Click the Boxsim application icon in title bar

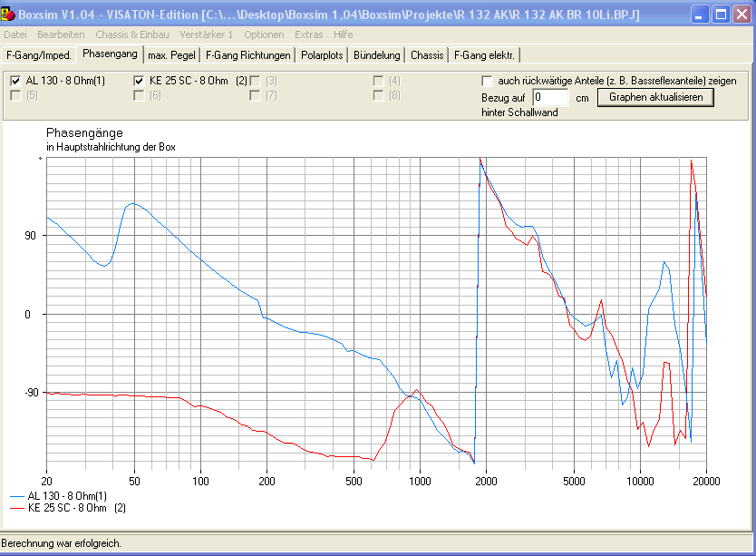[10, 15]
